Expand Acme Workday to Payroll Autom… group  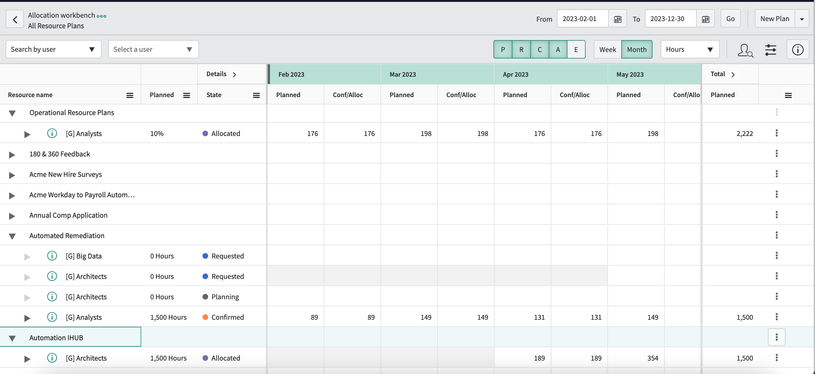pos(12,195)
